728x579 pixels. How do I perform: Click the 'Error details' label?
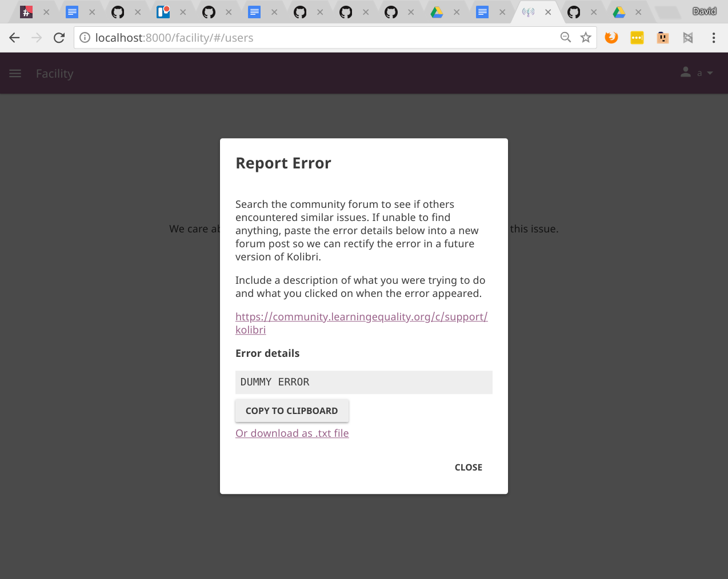pyautogui.click(x=267, y=353)
